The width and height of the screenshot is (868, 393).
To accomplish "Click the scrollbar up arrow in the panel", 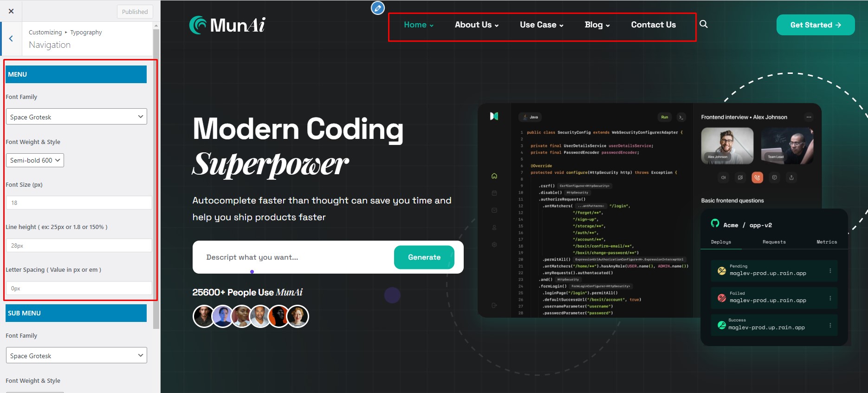I will tap(156, 26).
